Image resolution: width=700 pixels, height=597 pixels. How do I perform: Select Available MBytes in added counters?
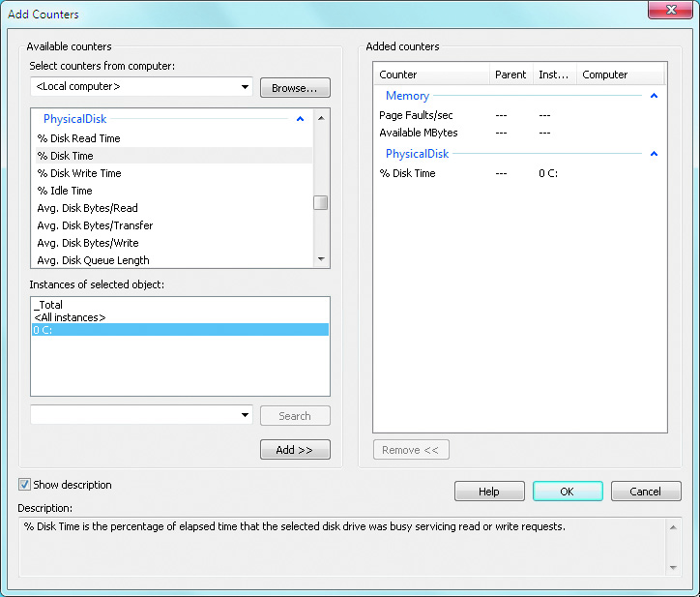(x=519, y=133)
